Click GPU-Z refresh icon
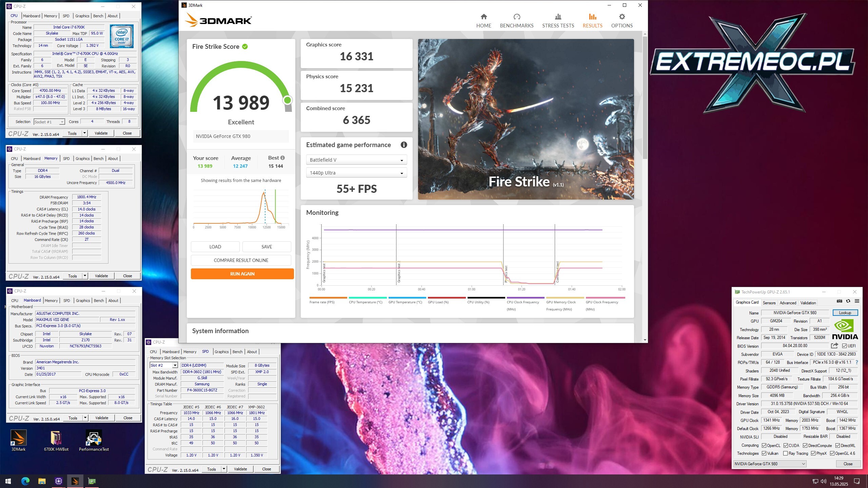The width and height of the screenshot is (868, 488). click(x=848, y=301)
